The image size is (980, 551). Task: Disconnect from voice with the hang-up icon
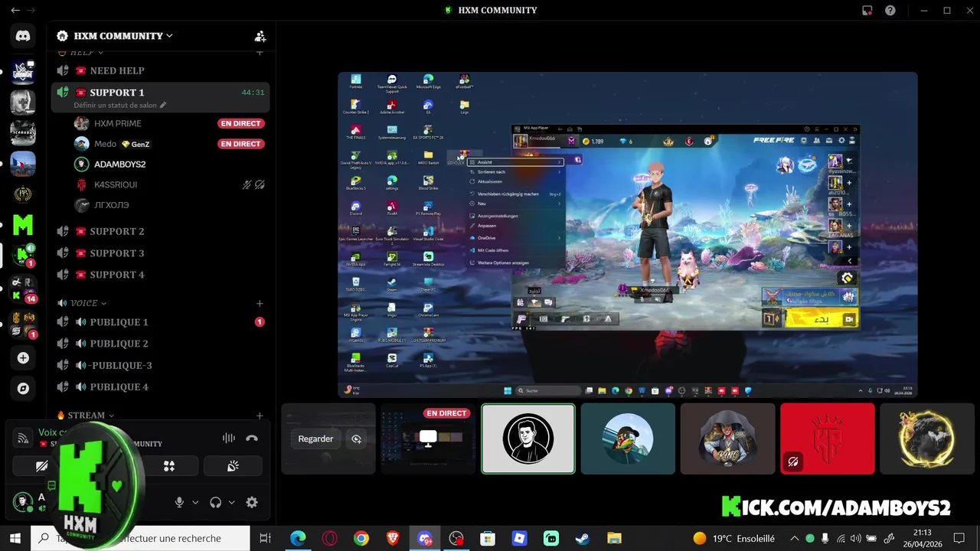coord(252,439)
